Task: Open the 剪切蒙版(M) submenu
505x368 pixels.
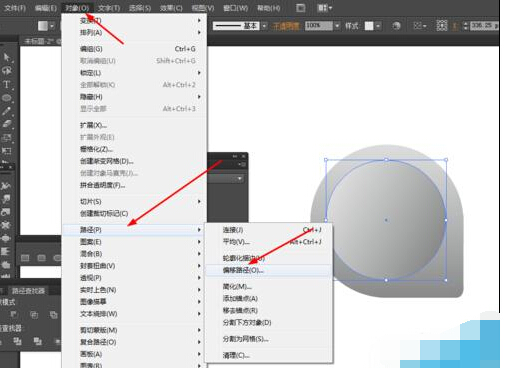Action: (x=134, y=330)
